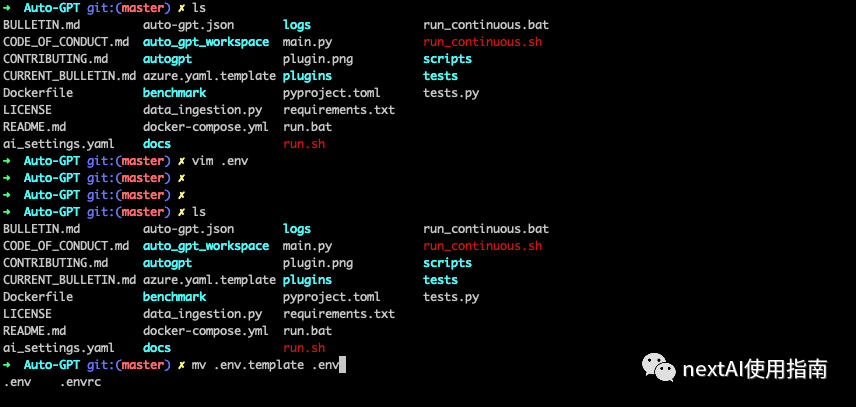Click the green prompt arrow on the mv command line
Viewport: 856px width, 407px height.
pyautogui.click(x=8, y=365)
